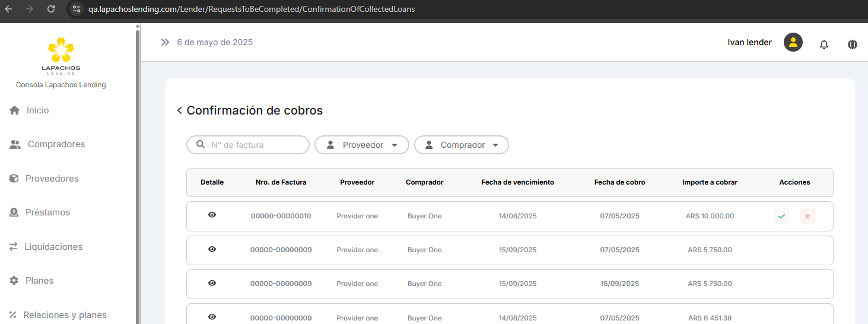View details of invoice 00000-00000010 eye icon
868x324 pixels.
pyautogui.click(x=212, y=215)
